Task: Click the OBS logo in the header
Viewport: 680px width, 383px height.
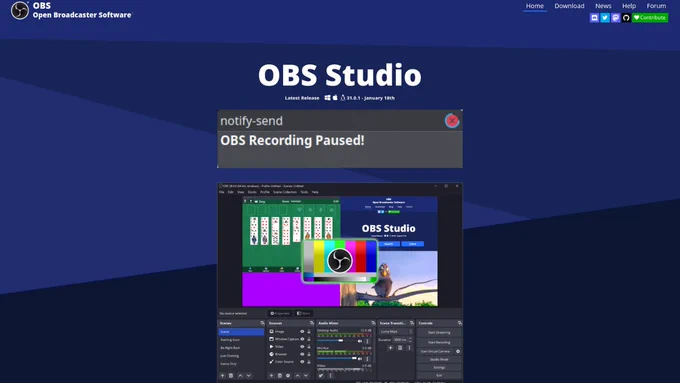Action: pyautogui.click(x=20, y=10)
